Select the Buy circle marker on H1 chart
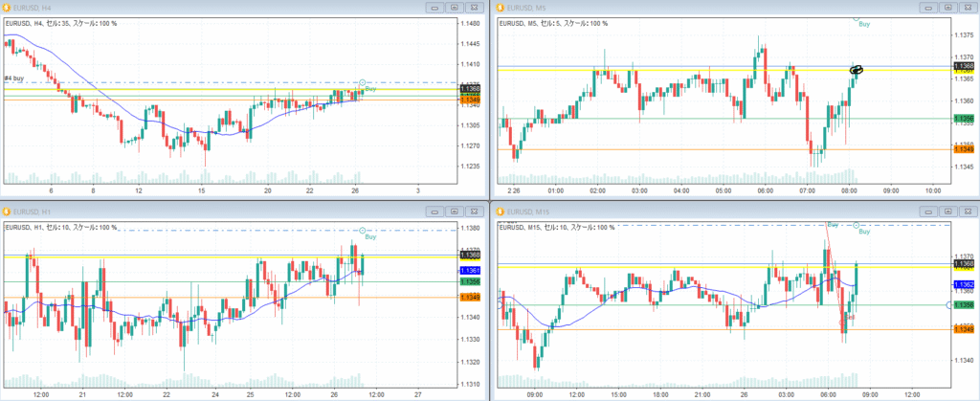 coord(362,230)
